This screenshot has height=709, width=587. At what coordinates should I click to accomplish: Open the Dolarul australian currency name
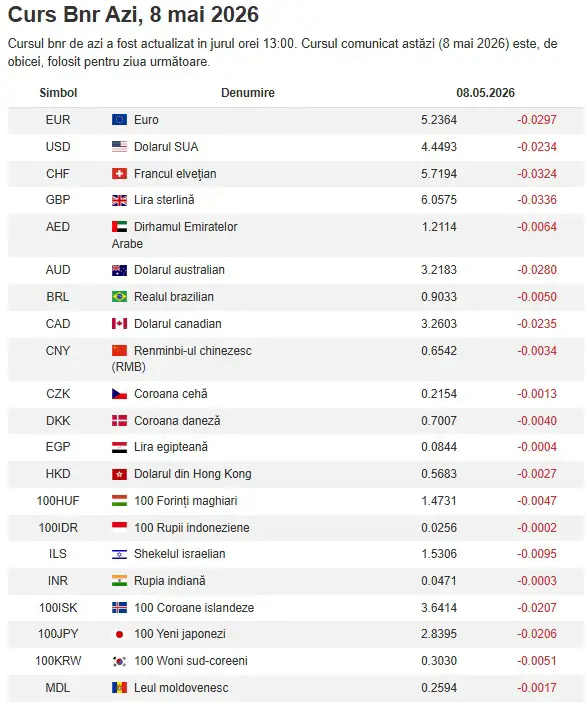point(180,270)
